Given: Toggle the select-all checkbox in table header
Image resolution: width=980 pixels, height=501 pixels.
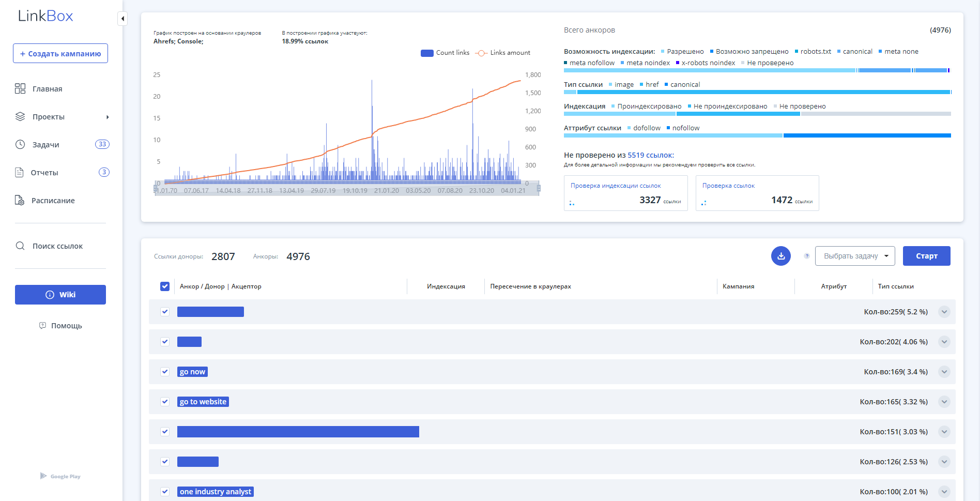Looking at the screenshot, I should coord(165,286).
